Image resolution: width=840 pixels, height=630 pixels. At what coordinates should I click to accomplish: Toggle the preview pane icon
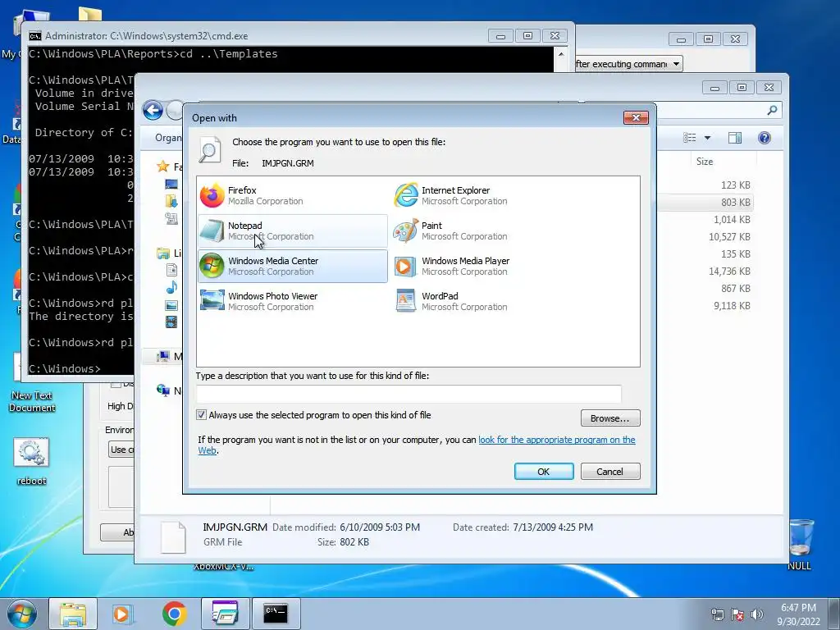tap(735, 138)
